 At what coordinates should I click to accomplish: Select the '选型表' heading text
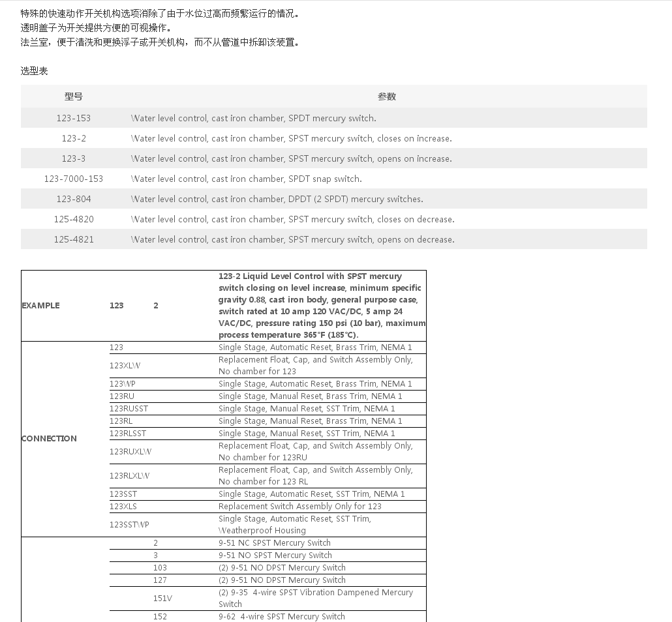coord(35,70)
